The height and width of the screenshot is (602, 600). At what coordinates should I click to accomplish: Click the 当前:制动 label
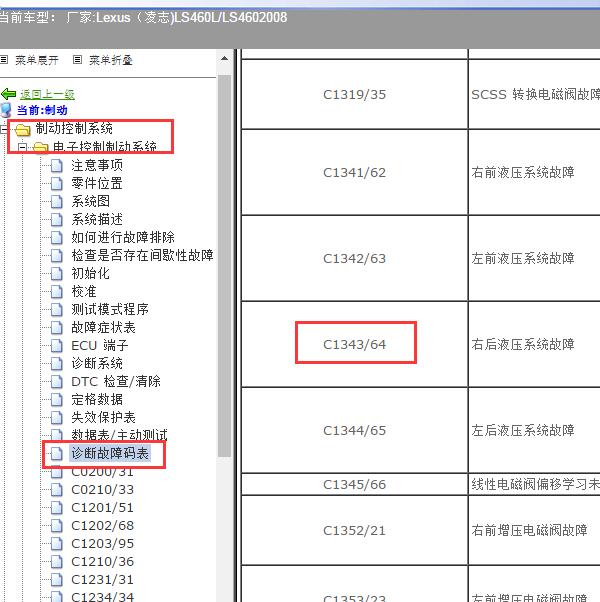(x=42, y=110)
